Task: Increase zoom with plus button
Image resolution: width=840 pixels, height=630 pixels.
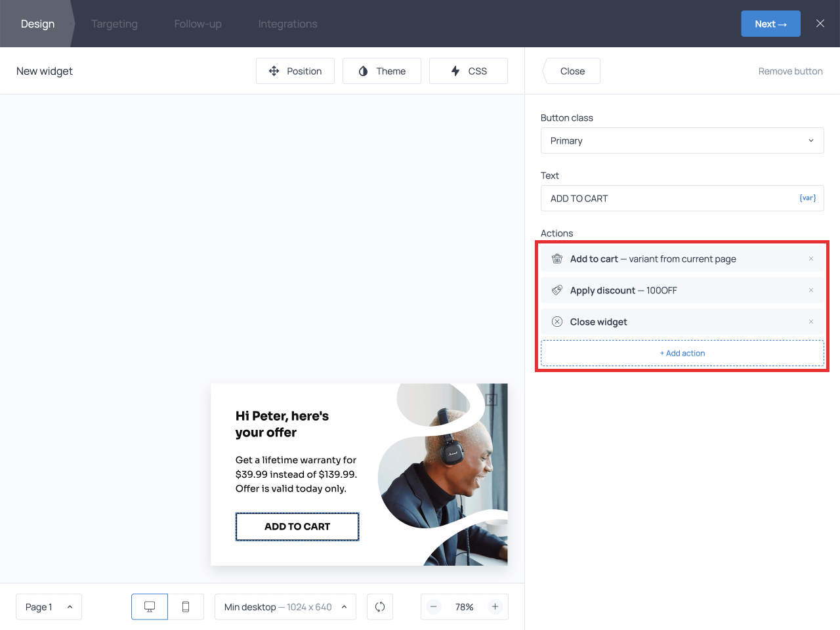Action: [495, 607]
